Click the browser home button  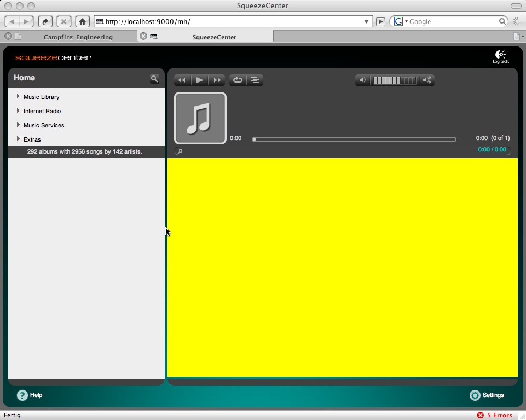point(82,22)
